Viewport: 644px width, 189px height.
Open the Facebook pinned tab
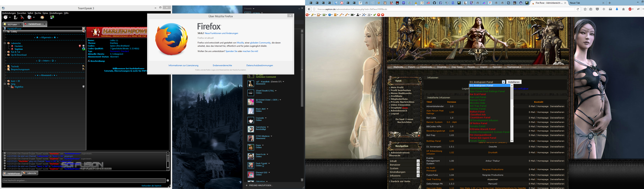(440, 3)
